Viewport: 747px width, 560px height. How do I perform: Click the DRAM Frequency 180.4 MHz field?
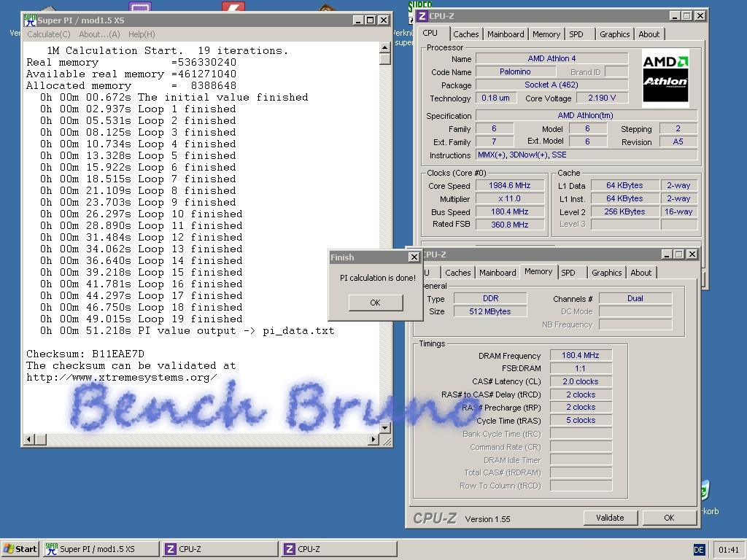pos(581,355)
